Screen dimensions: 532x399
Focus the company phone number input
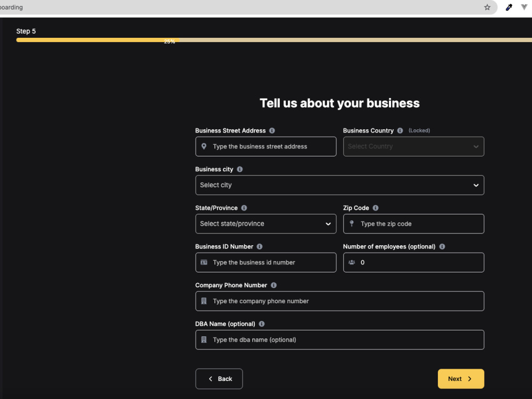[x=339, y=301]
